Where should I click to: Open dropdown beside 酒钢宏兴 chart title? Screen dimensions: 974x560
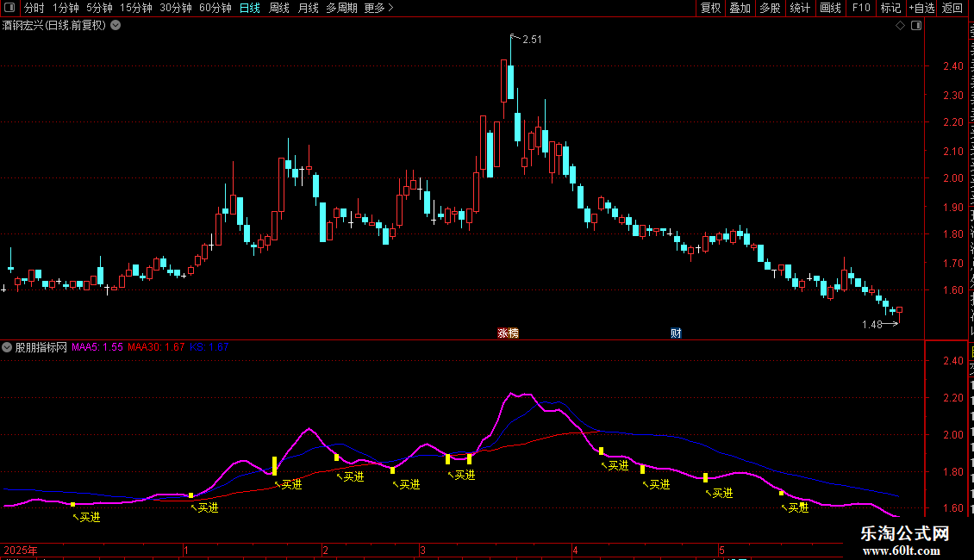(x=116, y=26)
